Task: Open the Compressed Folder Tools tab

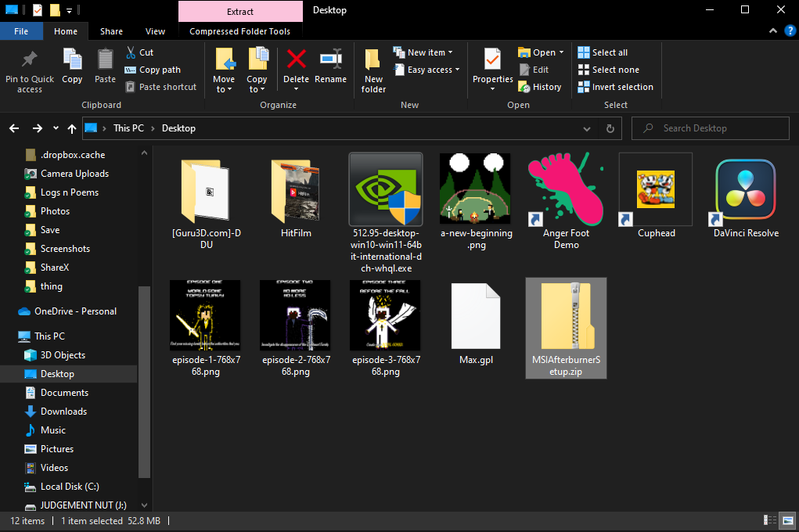Action: [240, 31]
